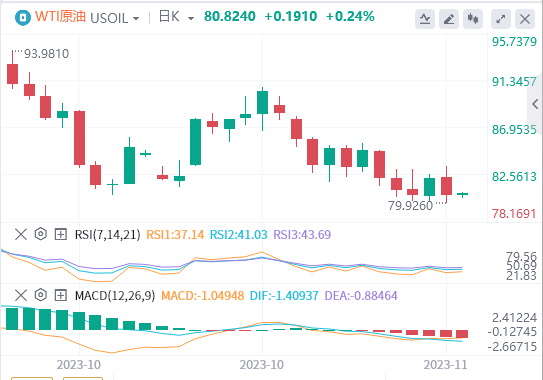This screenshot has width=543, height=380.
Task: Click the 82.5613 price axis label
Action: point(514,177)
